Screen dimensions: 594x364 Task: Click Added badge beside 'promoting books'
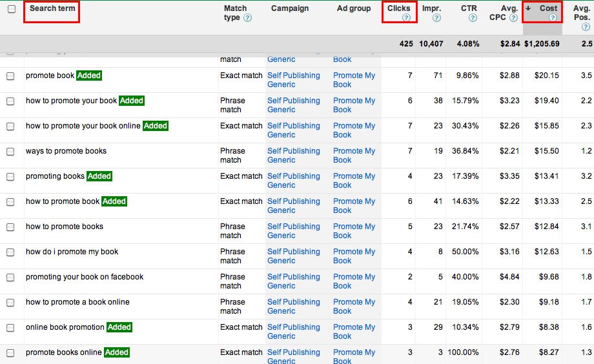coord(99,176)
